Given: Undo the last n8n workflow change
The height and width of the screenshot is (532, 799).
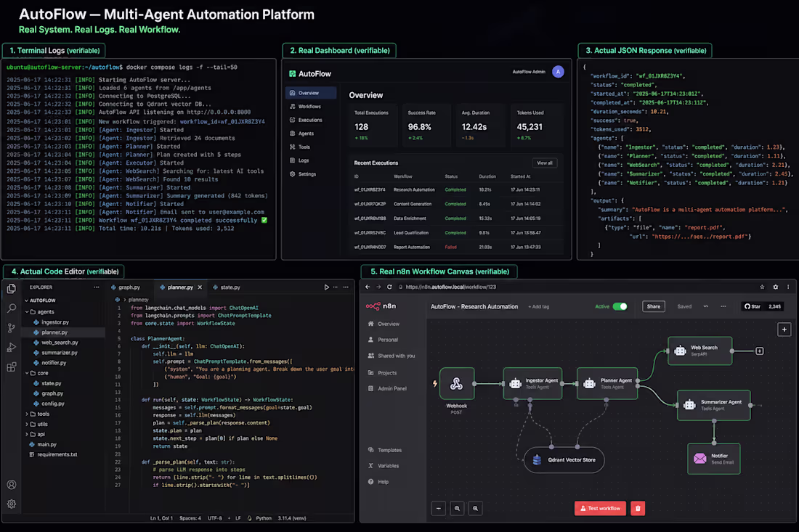Looking at the screenshot, I should (706, 306).
